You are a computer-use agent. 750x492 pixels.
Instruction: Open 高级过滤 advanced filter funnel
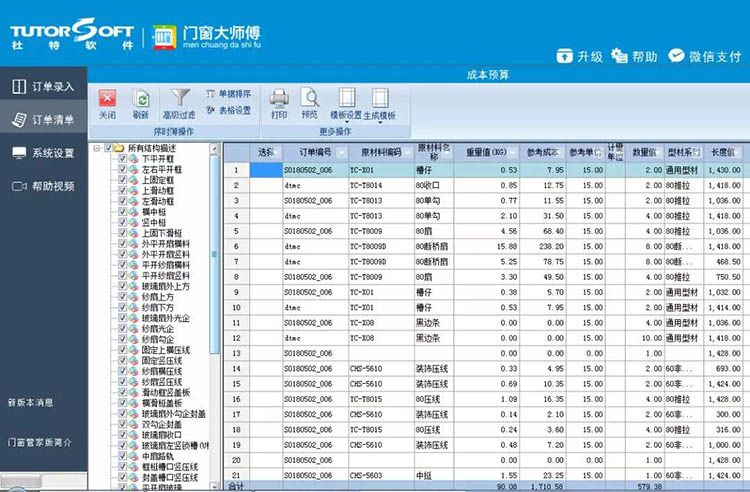[x=180, y=99]
